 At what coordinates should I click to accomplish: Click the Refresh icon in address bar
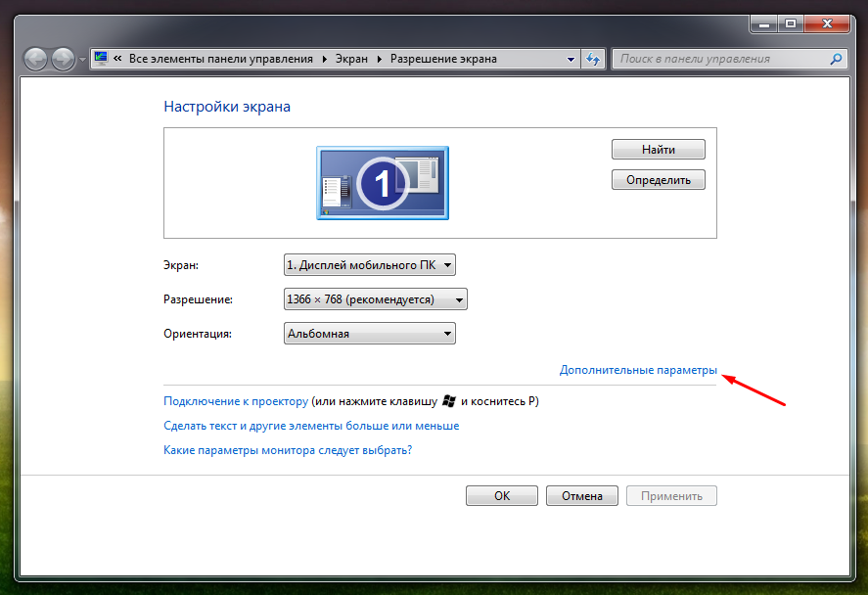coord(593,59)
